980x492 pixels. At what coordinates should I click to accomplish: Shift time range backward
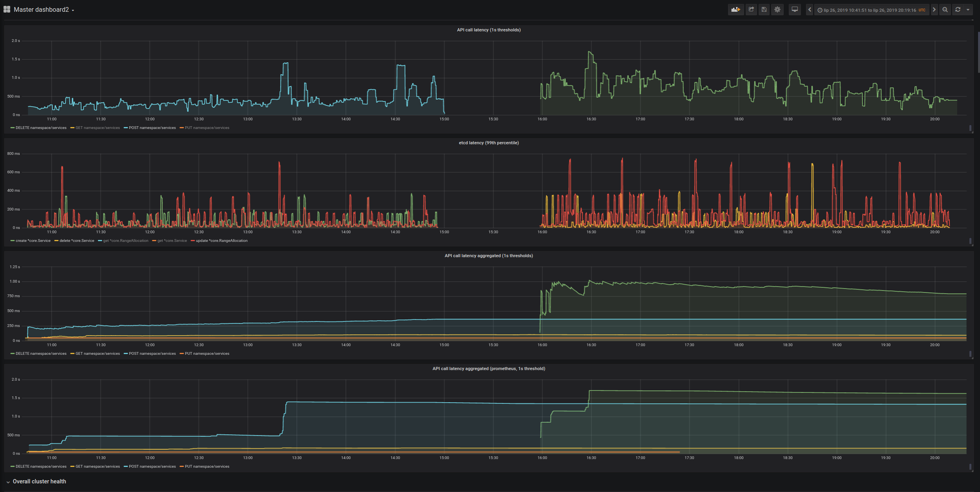coord(810,10)
